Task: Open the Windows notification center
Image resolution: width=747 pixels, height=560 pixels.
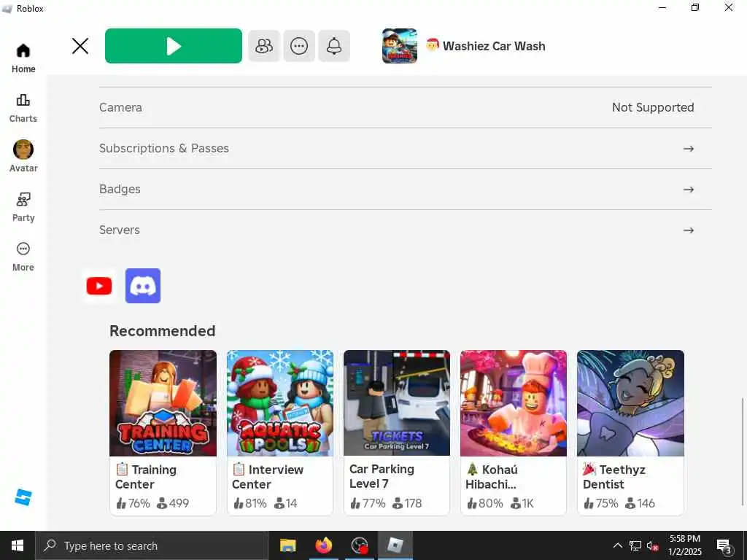Action: click(x=724, y=545)
